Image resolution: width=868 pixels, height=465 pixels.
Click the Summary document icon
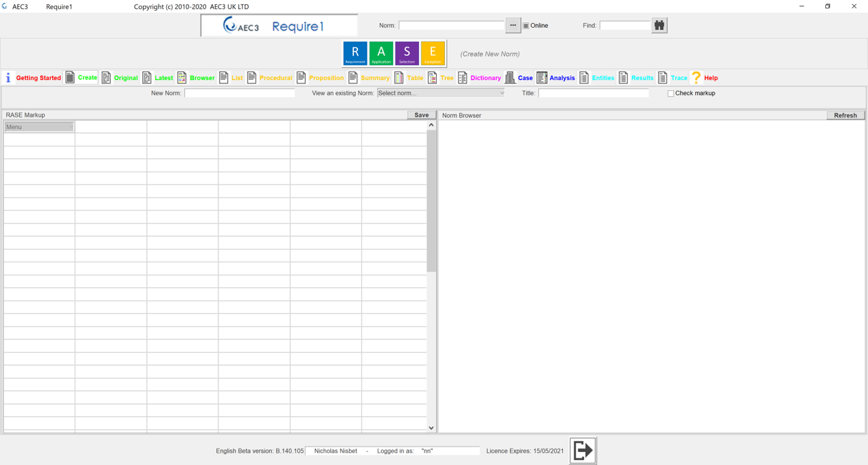(353, 78)
